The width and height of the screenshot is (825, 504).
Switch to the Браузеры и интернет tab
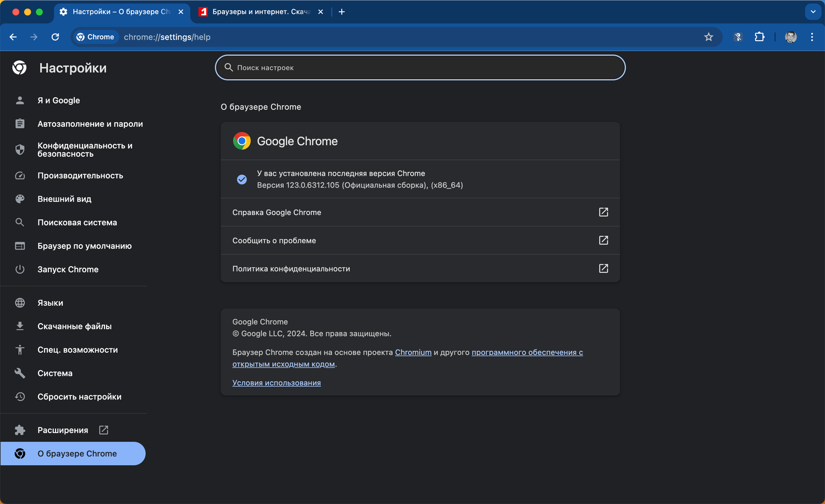click(258, 12)
